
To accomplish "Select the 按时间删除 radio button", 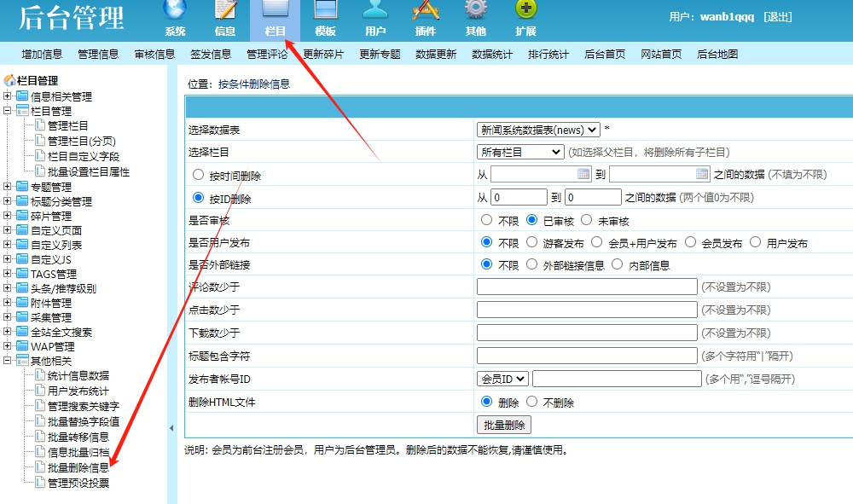I will (x=199, y=175).
